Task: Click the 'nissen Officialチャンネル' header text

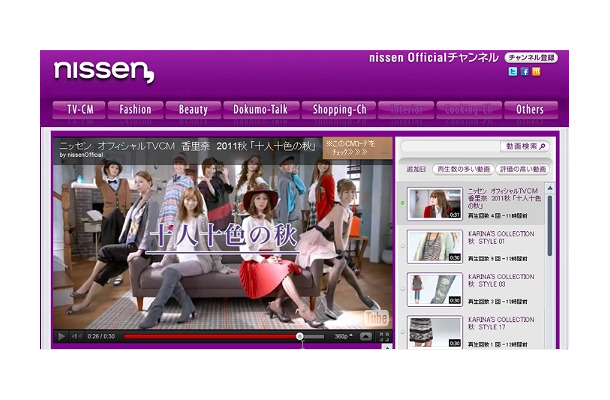Action: click(x=433, y=58)
